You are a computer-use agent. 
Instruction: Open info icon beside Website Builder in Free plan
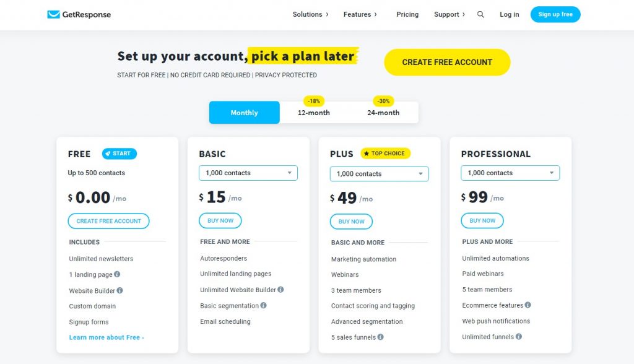[x=119, y=290]
